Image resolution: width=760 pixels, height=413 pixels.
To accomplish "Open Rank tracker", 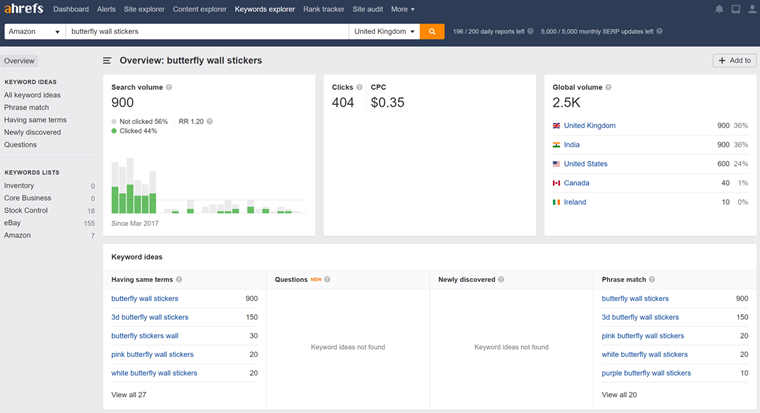I will click(x=324, y=9).
